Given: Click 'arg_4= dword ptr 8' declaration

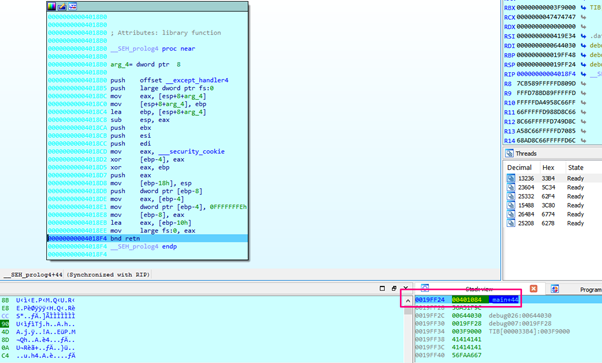Looking at the screenshot, I should click(146, 65).
